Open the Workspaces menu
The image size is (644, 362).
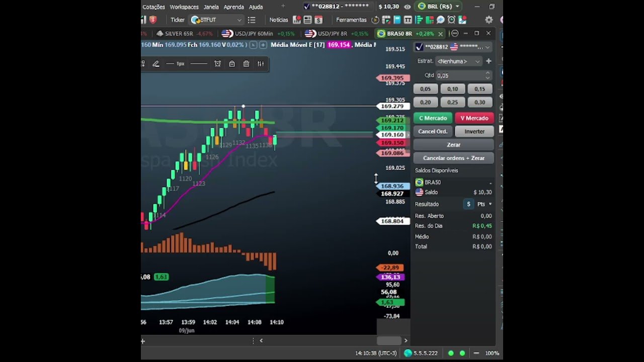pyautogui.click(x=184, y=7)
